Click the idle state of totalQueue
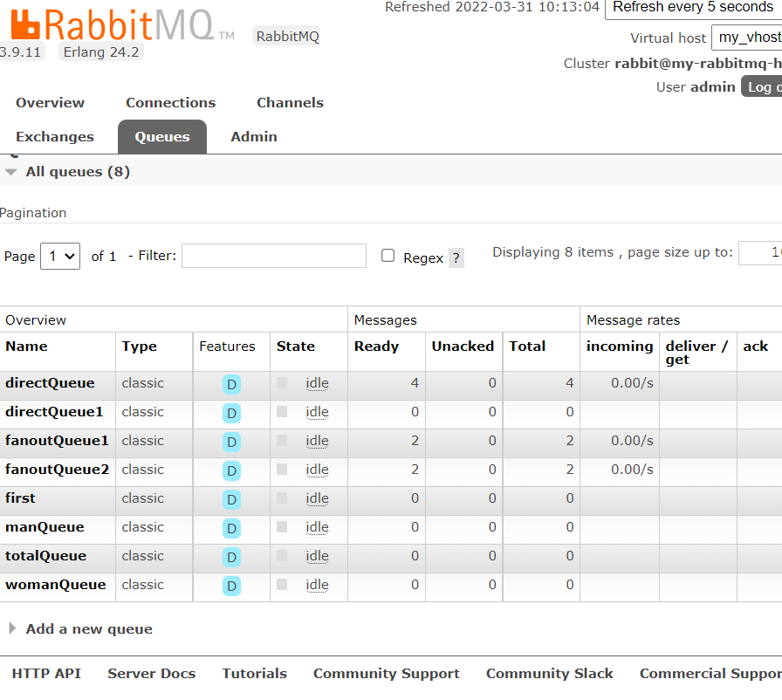Viewport: 782px width, 700px height. click(317, 556)
